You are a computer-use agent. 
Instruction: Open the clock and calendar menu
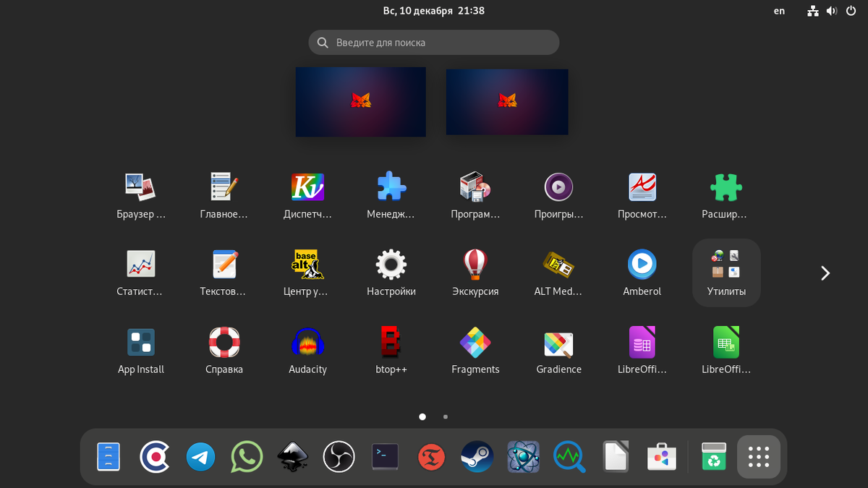[434, 11]
